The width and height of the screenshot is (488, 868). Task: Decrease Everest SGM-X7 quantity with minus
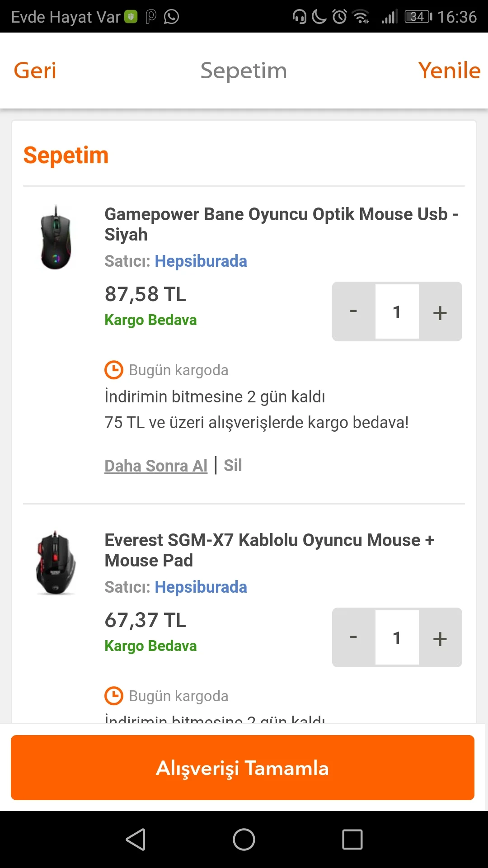coord(353,638)
